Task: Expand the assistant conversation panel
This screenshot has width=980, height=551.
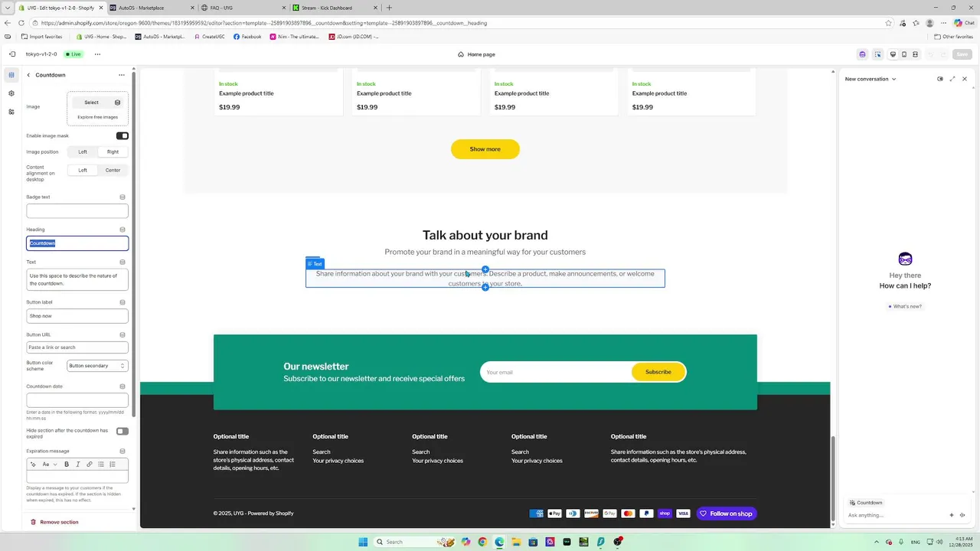Action: (952, 79)
